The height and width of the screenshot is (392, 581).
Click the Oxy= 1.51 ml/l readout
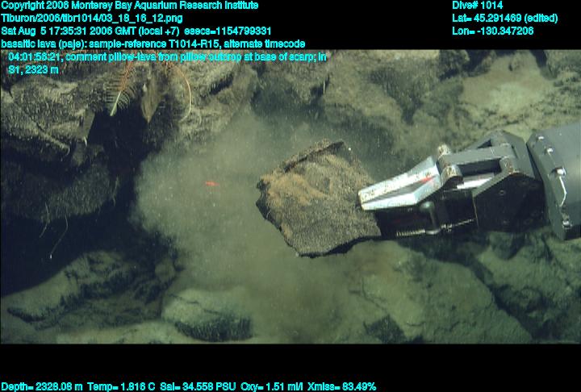coord(272,387)
